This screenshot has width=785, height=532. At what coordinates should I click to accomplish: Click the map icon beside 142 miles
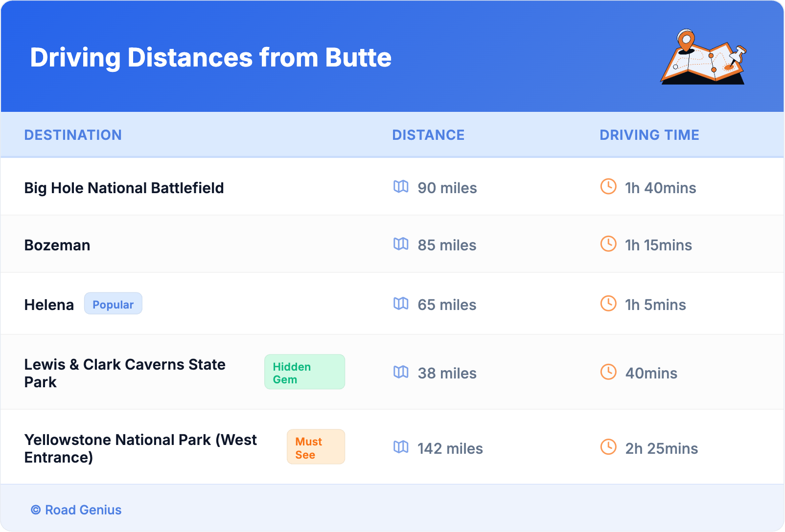pos(401,447)
